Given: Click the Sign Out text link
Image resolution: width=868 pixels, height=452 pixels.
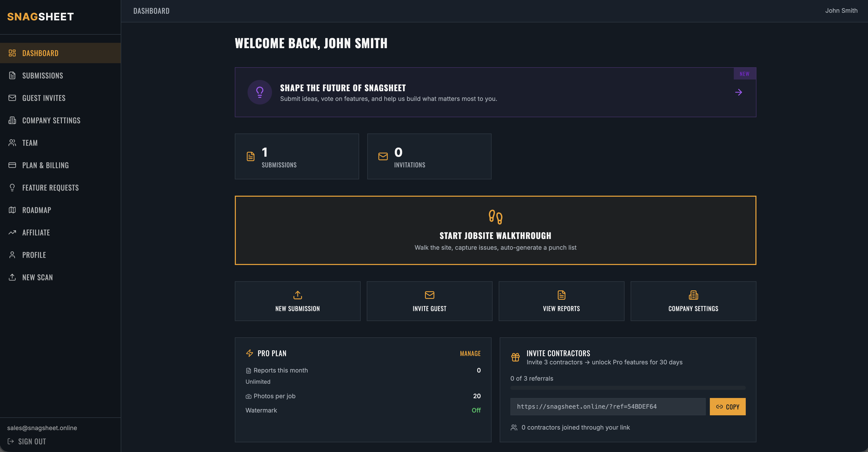Looking at the screenshot, I should click(x=32, y=441).
